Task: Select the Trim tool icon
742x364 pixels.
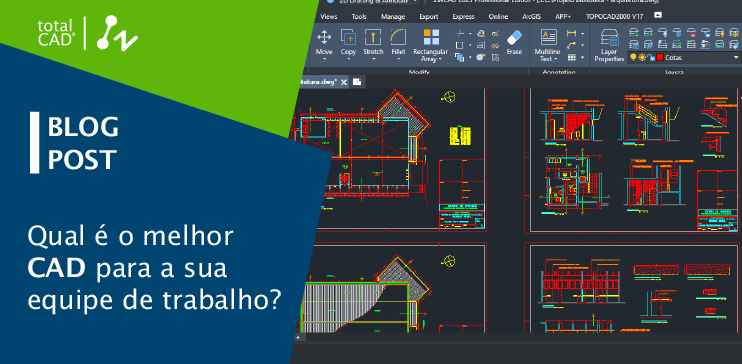Action: click(x=459, y=33)
